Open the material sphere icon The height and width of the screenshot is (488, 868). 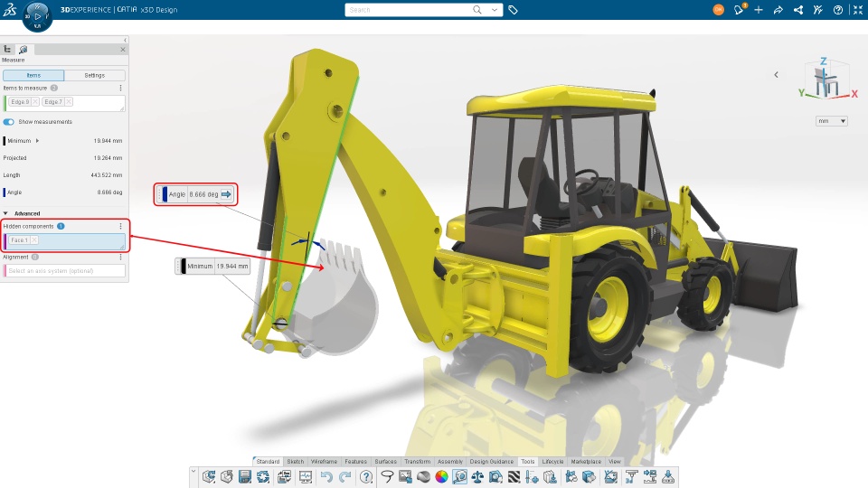[423, 476]
